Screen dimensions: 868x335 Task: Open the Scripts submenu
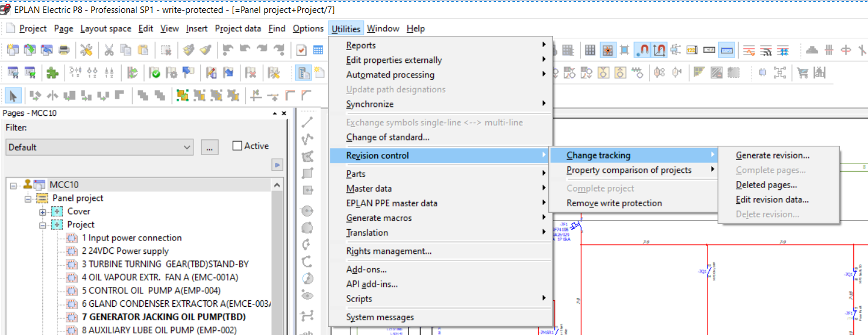pos(441,299)
